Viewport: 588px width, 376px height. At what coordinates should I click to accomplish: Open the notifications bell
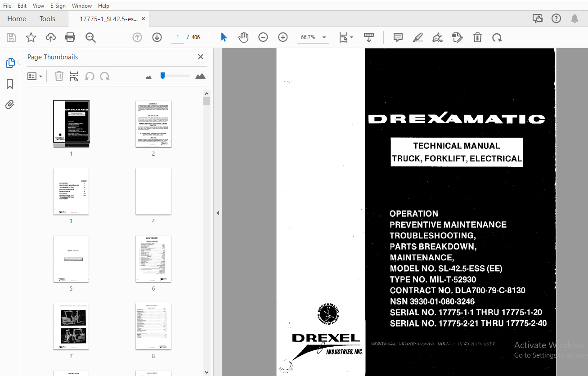[575, 18]
